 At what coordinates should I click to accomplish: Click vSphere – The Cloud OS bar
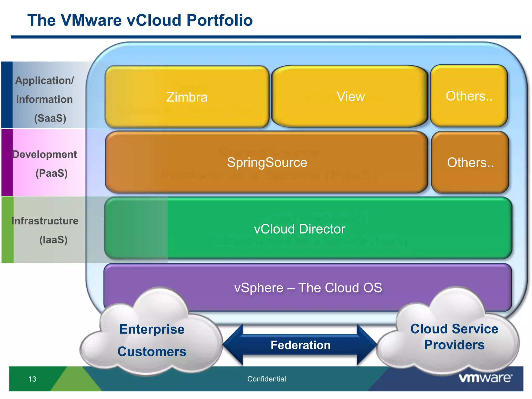[x=308, y=288]
